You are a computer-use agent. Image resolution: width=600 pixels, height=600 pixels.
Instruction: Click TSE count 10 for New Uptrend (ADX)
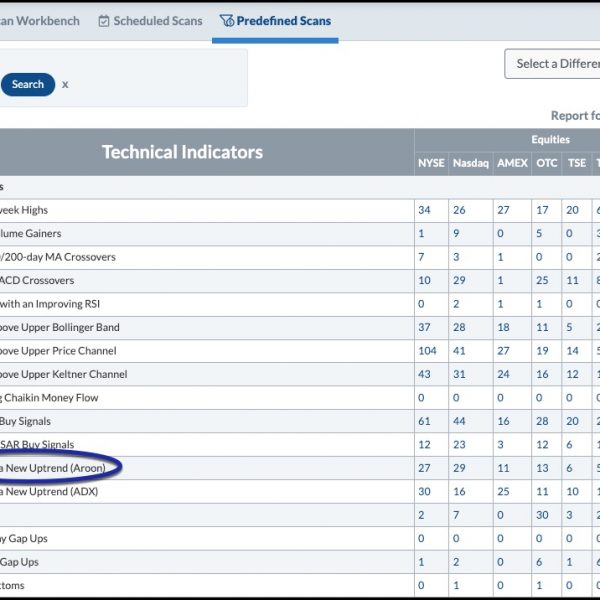[x=572, y=492]
